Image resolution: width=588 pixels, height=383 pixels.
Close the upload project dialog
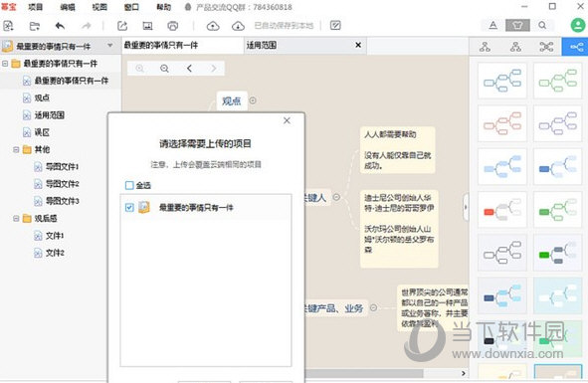(x=287, y=120)
